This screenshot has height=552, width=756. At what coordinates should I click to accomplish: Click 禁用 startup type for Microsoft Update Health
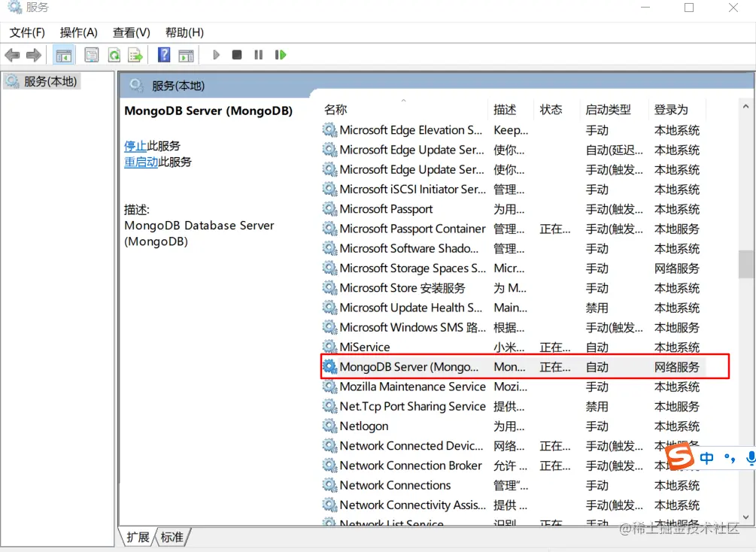click(x=597, y=308)
